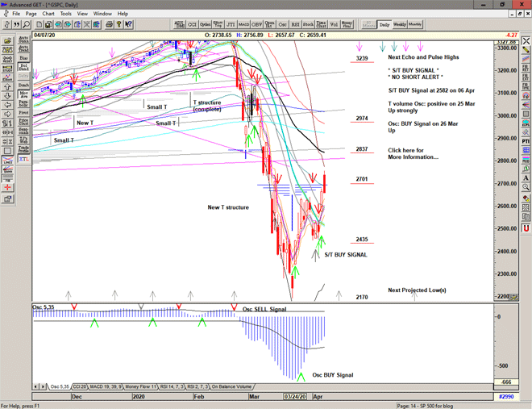The width and height of the screenshot is (532, 409).
Task: Open the Chart menu
Action: click(x=48, y=14)
